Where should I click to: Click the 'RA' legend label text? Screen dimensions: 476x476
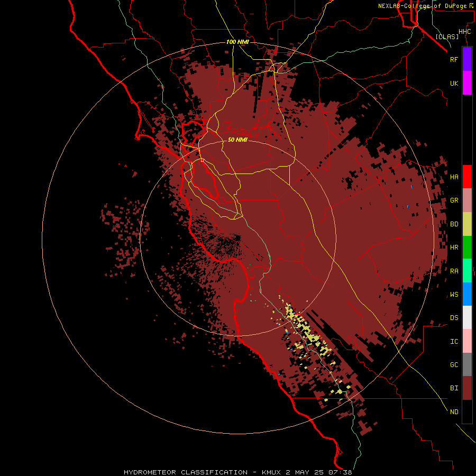click(x=454, y=271)
